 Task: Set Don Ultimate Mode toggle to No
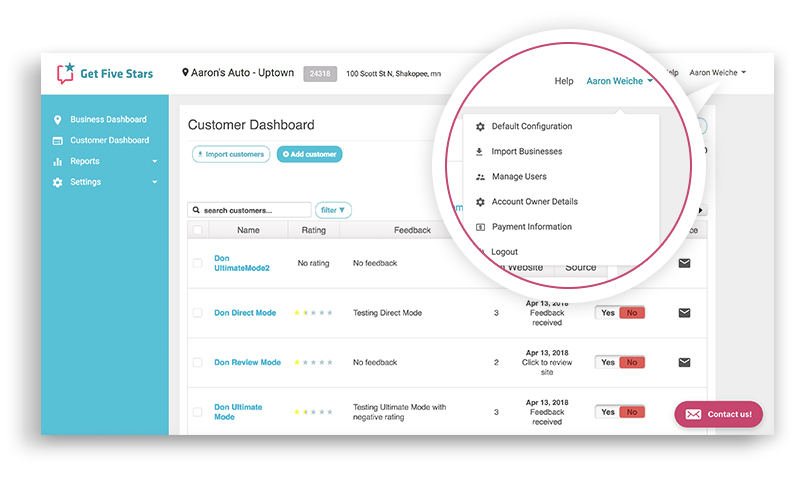pyautogui.click(x=632, y=412)
